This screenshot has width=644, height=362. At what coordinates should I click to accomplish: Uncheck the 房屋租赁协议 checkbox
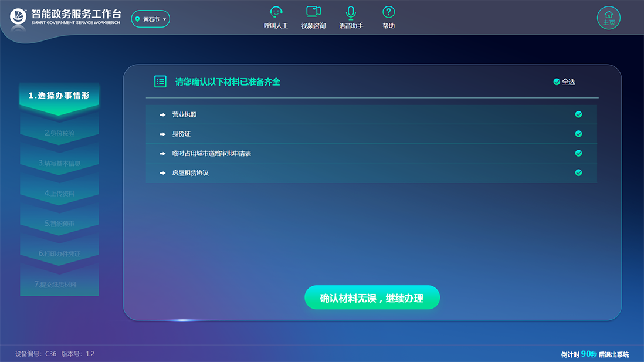coord(578,172)
